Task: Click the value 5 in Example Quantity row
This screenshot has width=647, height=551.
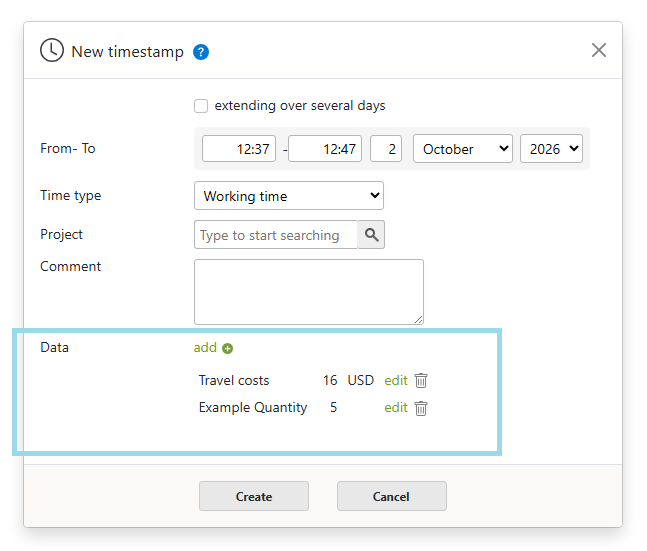Action: pyautogui.click(x=333, y=408)
